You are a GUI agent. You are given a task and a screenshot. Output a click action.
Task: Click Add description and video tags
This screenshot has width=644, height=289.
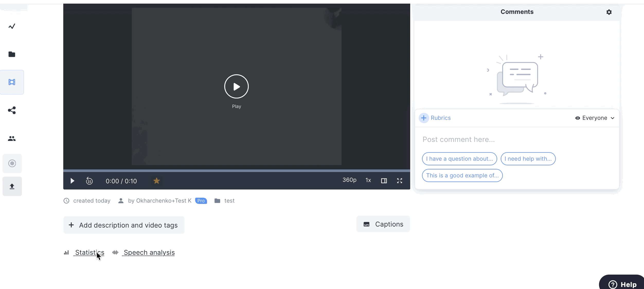124,225
